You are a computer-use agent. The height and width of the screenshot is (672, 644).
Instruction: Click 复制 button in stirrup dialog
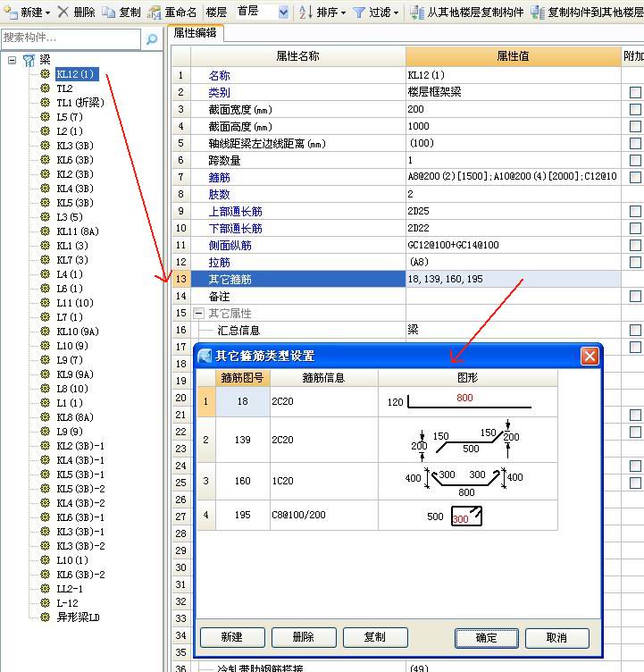(375, 637)
